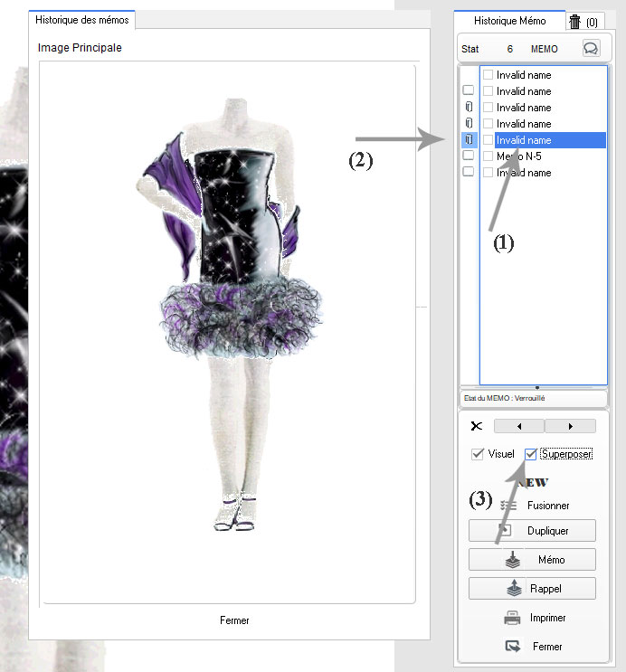
Task: Click the Fusionner merge icon
Action: [x=508, y=506]
